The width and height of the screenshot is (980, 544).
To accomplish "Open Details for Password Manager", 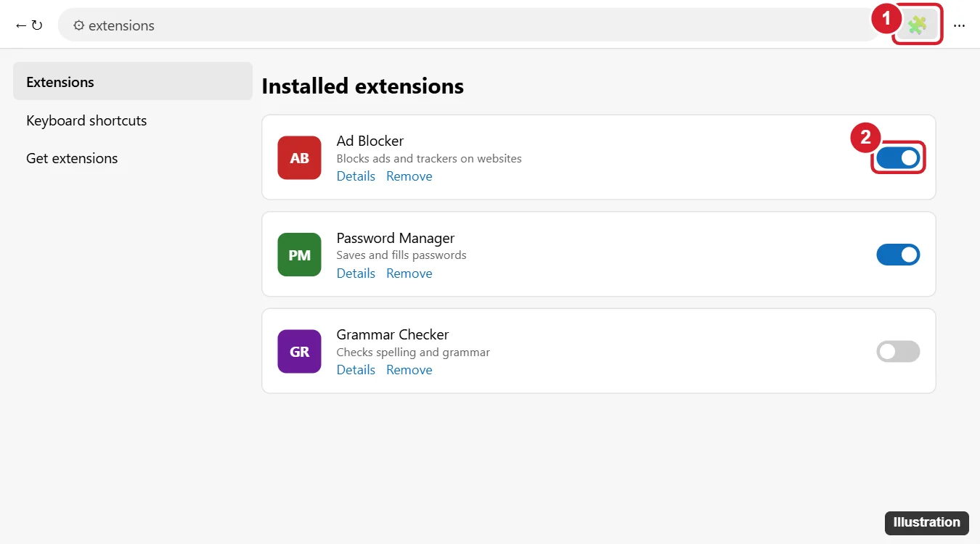I will (356, 273).
